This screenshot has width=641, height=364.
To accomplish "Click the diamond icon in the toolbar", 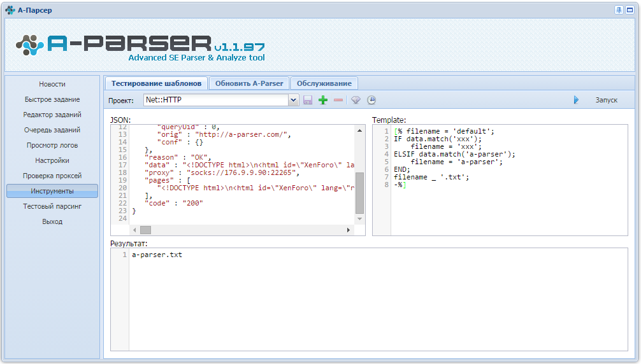I will coord(356,100).
